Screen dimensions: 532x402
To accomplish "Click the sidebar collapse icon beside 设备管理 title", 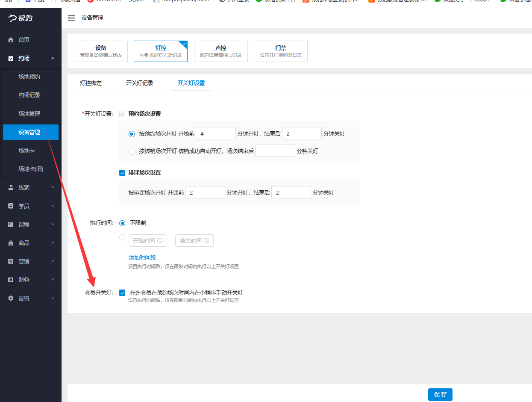I will [71, 18].
